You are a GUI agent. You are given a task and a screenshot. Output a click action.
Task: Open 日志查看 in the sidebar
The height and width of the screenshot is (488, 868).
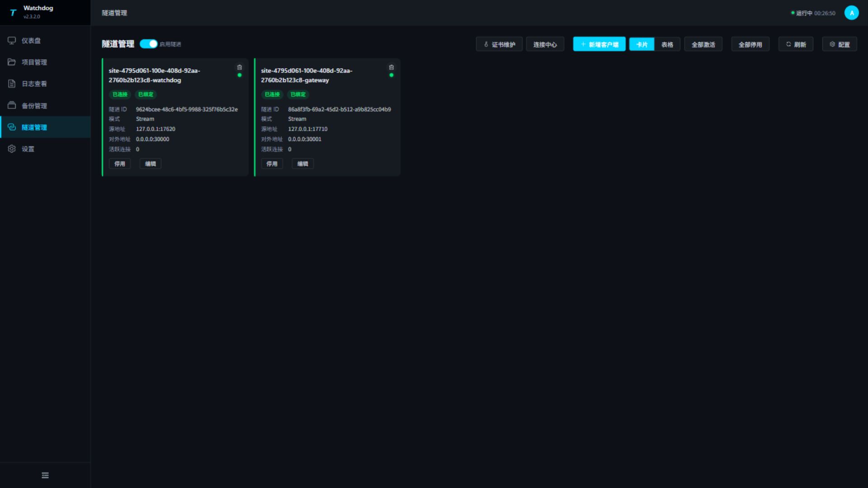coord(45,84)
